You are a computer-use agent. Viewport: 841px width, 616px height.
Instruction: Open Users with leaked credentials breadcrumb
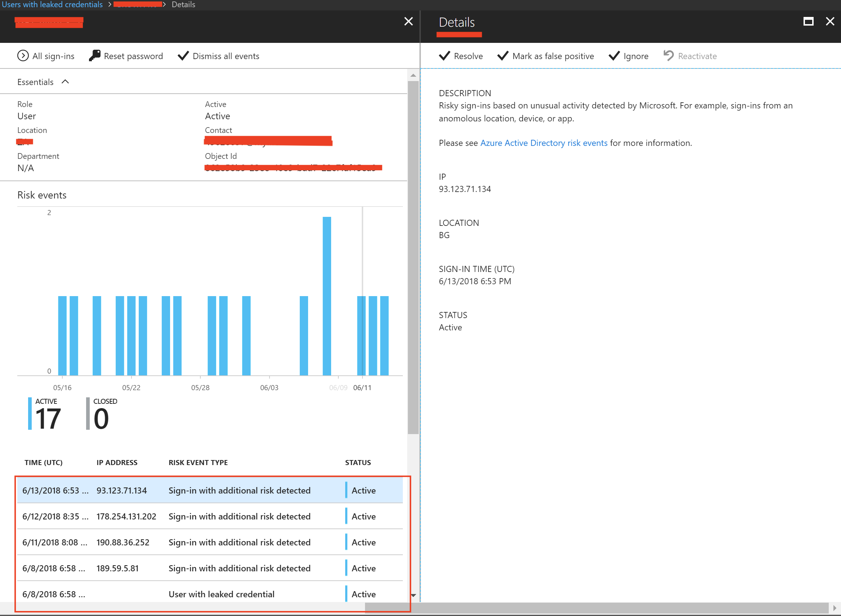(52, 4)
